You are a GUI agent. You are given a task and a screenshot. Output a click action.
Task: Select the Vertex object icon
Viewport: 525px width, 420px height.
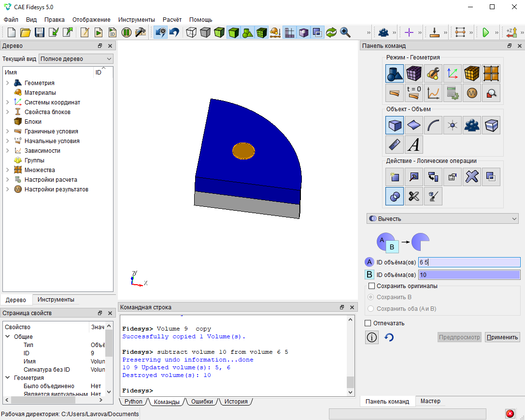(453, 125)
